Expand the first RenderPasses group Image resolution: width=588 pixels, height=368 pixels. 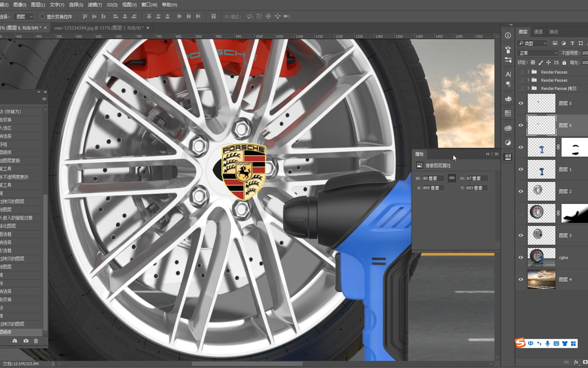coord(528,72)
